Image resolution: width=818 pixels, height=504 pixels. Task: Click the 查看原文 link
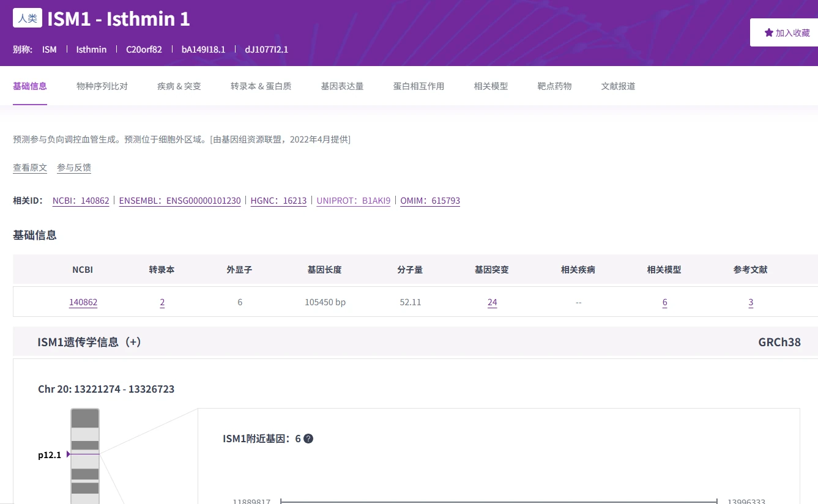click(x=29, y=167)
